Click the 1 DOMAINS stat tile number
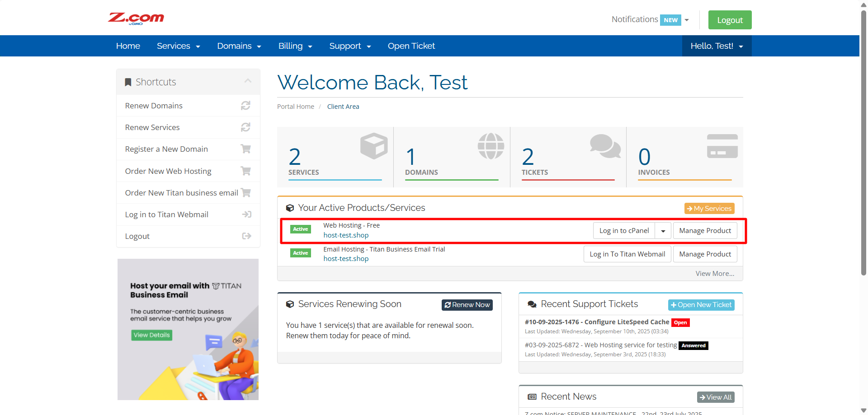The height and width of the screenshot is (415, 868). (x=410, y=157)
